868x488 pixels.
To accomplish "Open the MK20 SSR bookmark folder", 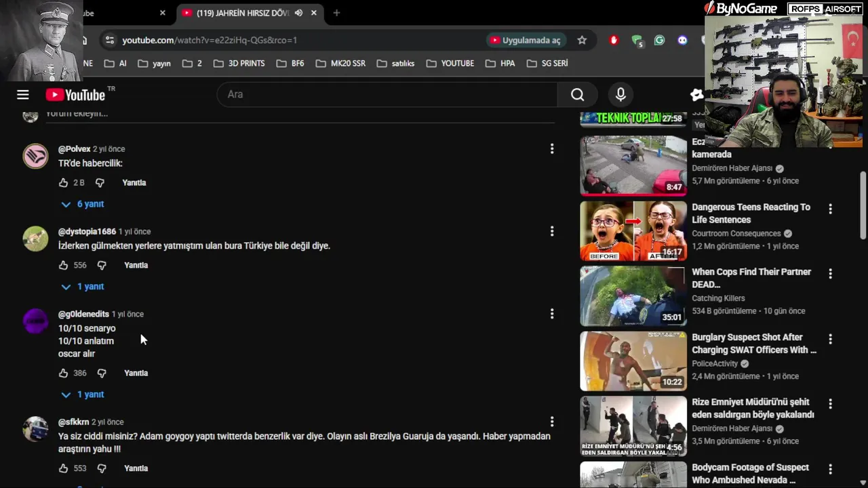I will [340, 63].
